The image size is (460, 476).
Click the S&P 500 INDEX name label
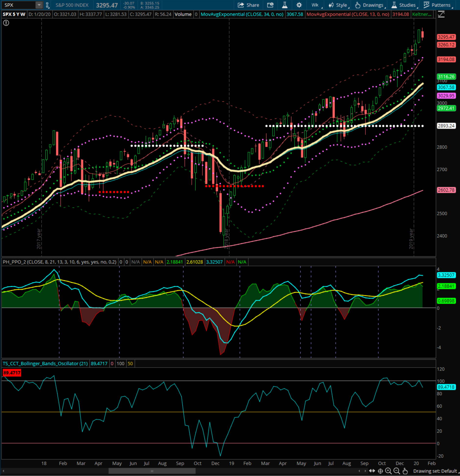(72, 5)
